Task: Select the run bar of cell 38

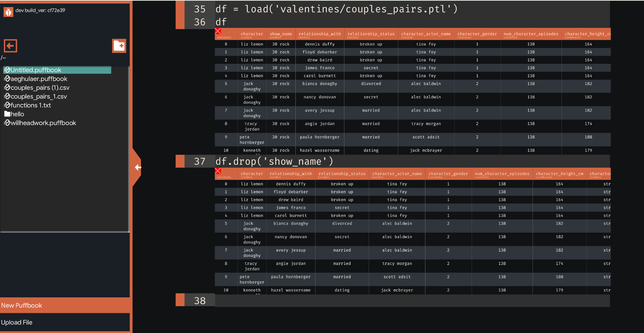Action: click(x=180, y=300)
